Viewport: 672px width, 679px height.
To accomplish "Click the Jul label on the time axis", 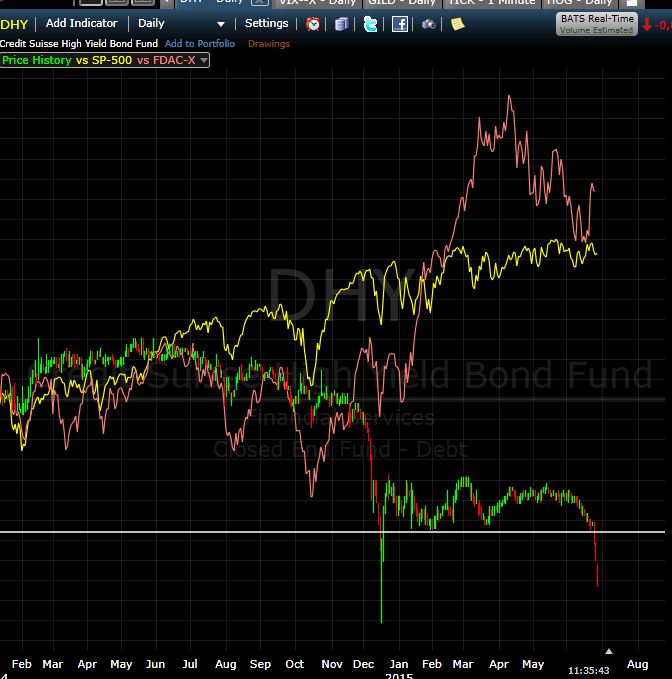I will click(x=190, y=664).
